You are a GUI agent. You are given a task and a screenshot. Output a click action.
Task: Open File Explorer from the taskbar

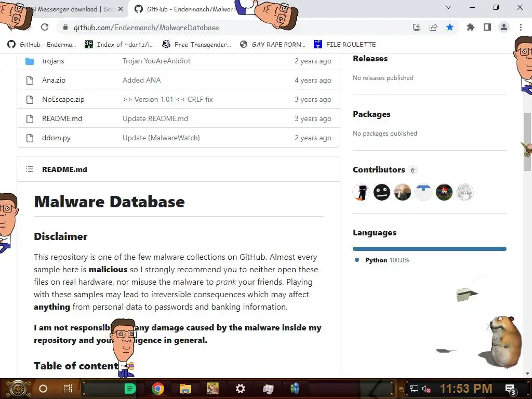(x=185, y=389)
